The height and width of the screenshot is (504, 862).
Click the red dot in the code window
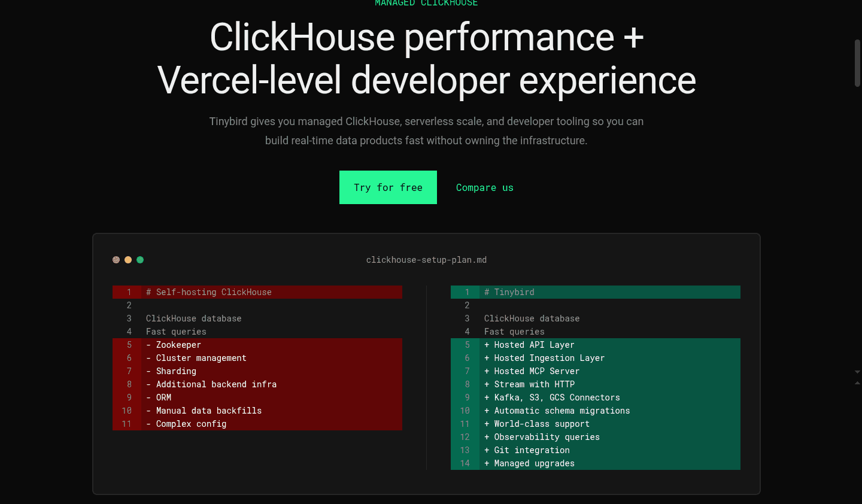point(116,260)
